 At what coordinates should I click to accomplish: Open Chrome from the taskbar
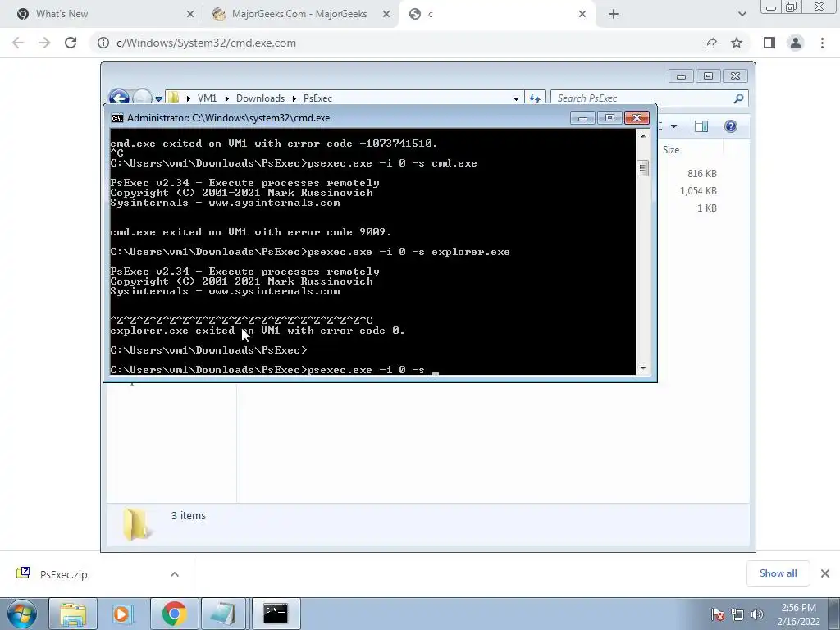click(x=174, y=614)
